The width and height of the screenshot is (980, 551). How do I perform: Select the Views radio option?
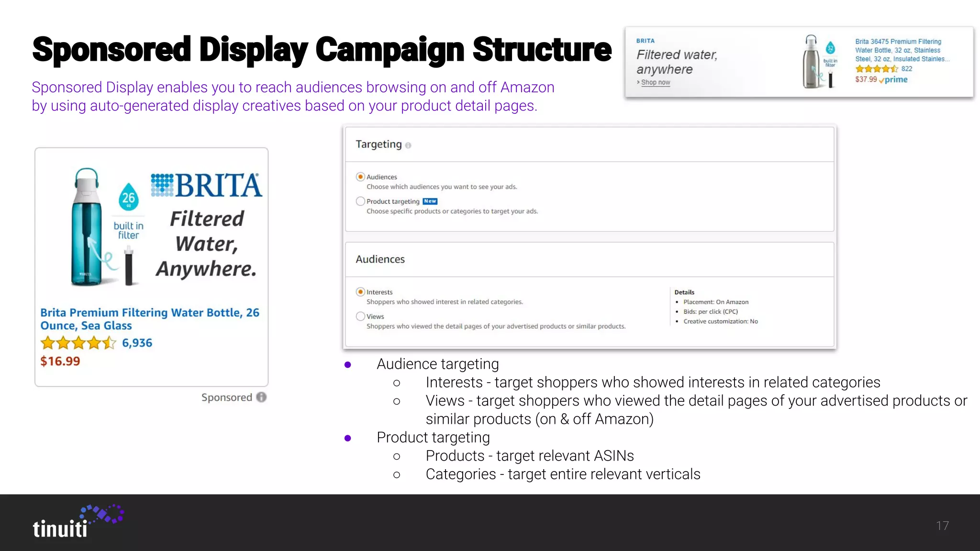click(361, 316)
